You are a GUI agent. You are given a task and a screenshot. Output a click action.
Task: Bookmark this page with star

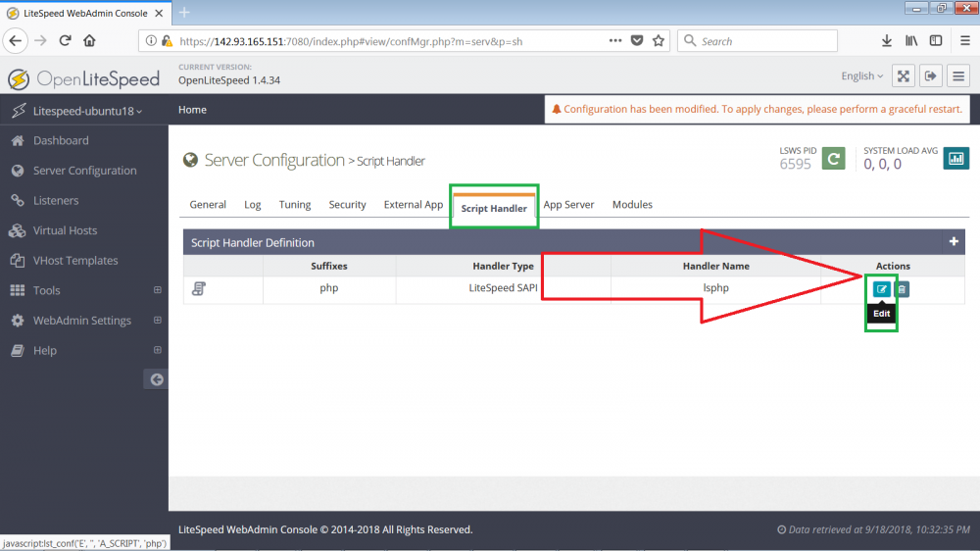(x=659, y=41)
